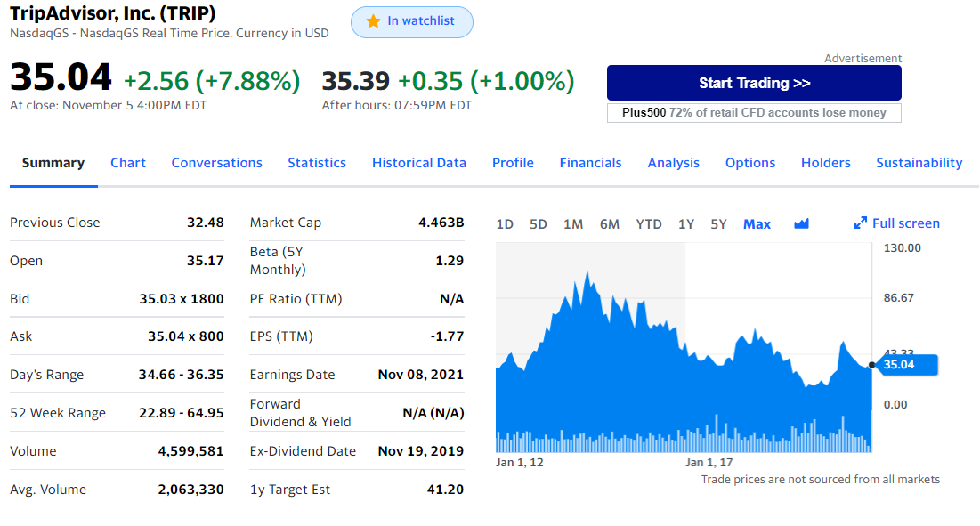Click the Full screen expand arrows icon
This screenshot has width=980, height=526.
tap(860, 223)
